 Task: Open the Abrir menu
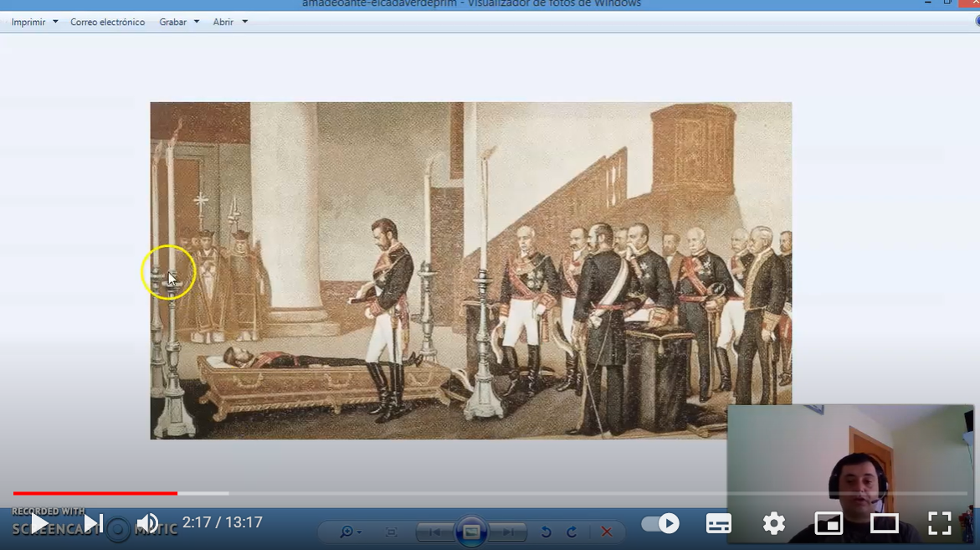click(223, 22)
